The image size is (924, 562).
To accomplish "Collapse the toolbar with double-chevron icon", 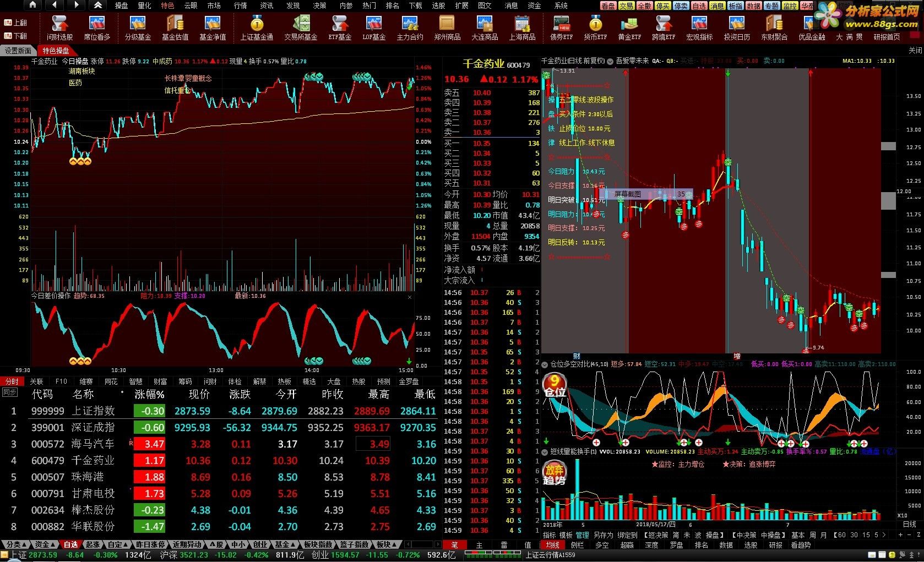I will pyautogui.click(x=97, y=5).
